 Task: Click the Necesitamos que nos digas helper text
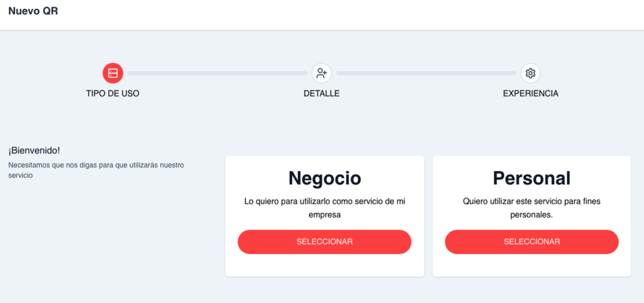click(x=96, y=170)
